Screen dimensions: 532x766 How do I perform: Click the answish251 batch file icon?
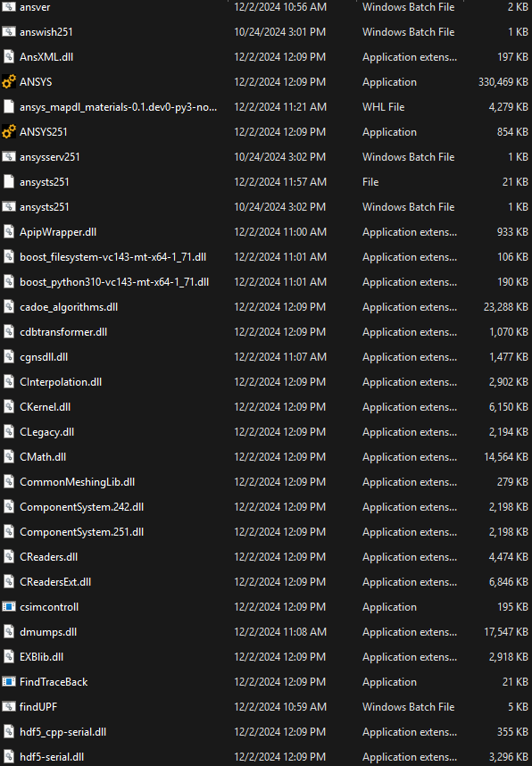pos(9,32)
